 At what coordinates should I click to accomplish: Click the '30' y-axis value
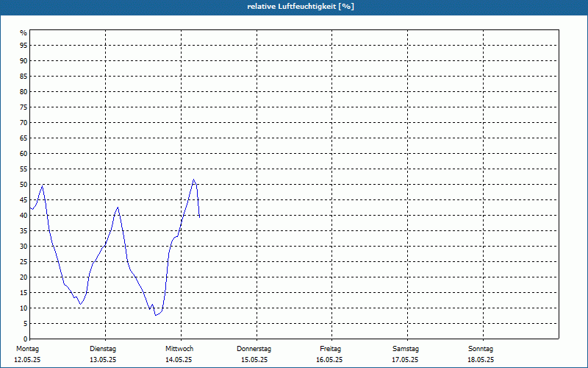coord(24,247)
